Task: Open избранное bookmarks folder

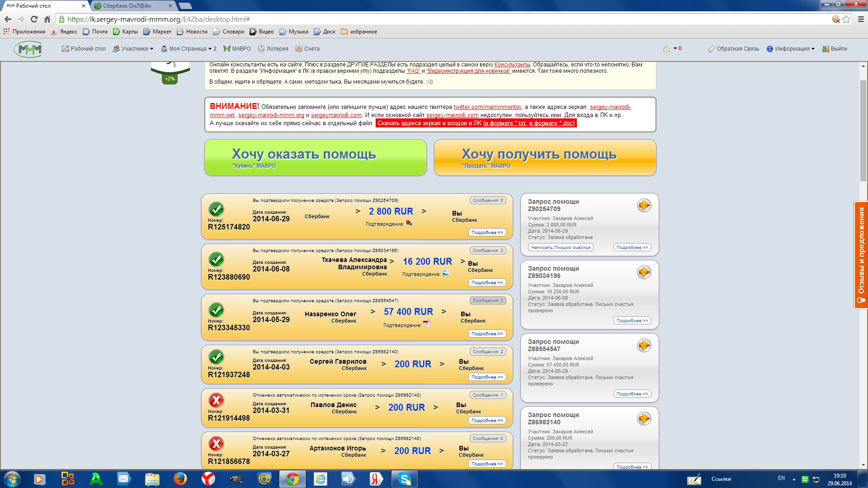Action: click(x=359, y=32)
